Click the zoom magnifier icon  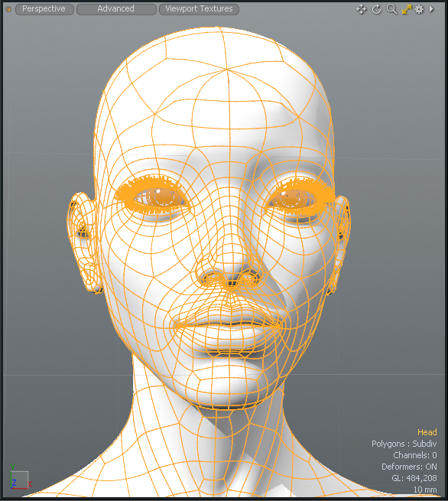coord(391,9)
